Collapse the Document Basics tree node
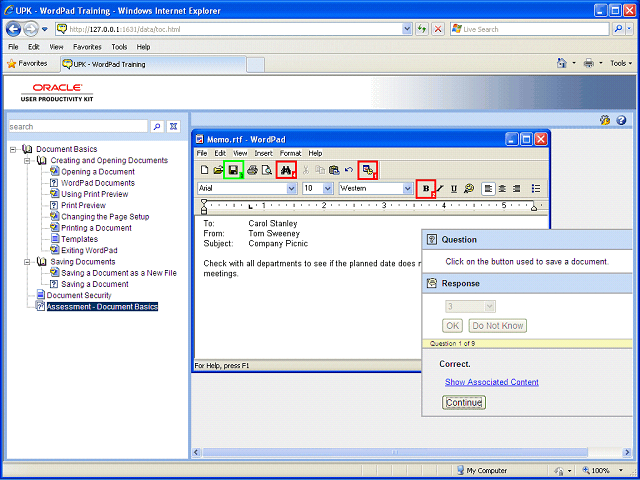 (13, 149)
